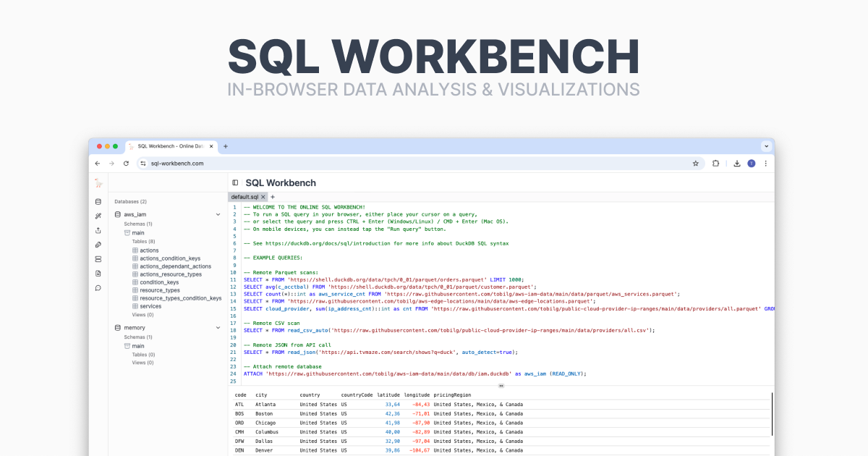Click the duck logo at the top of the sidebar
868x456 pixels.
click(x=98, y=182)
